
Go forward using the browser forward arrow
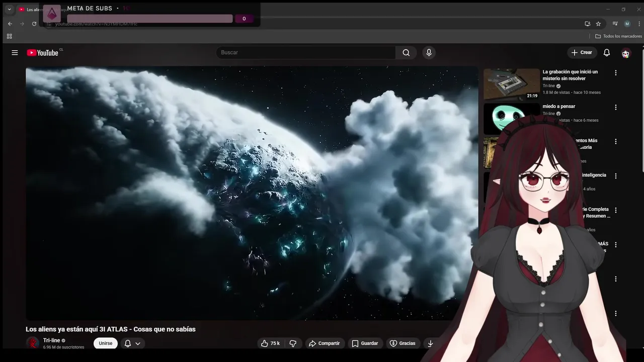pos(22,24)
